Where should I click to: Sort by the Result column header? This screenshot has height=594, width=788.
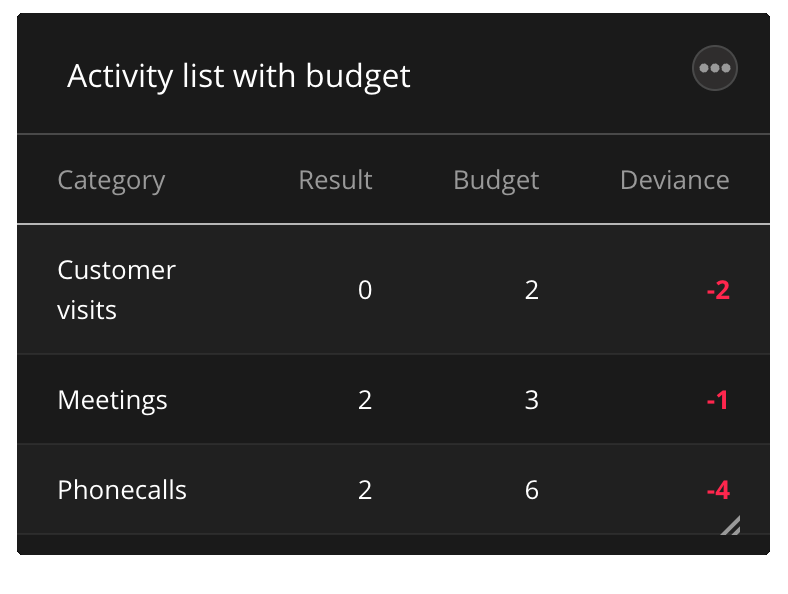coord(335,180)
